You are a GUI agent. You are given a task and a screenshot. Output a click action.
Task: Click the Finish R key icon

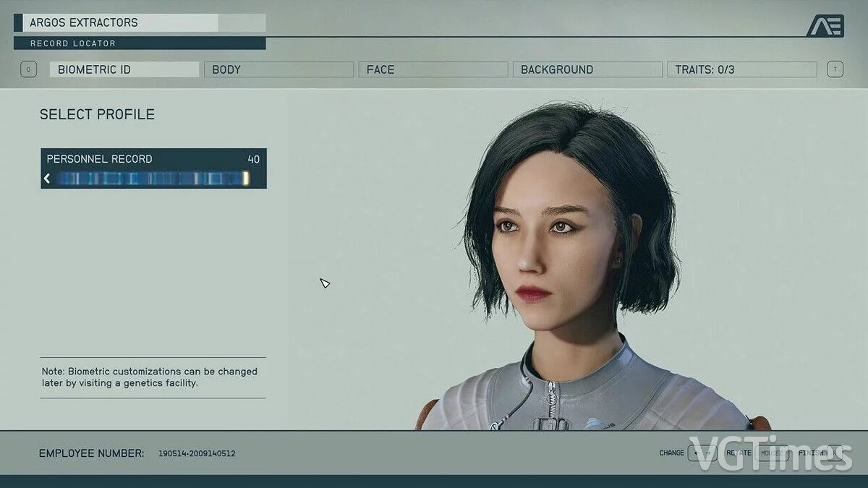click(x=835, y=453)
